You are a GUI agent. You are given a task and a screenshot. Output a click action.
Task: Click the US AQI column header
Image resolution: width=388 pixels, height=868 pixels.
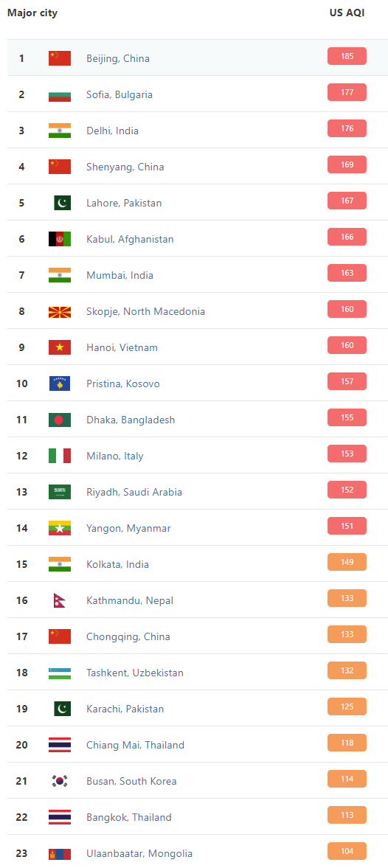click(x=347, y=13)
